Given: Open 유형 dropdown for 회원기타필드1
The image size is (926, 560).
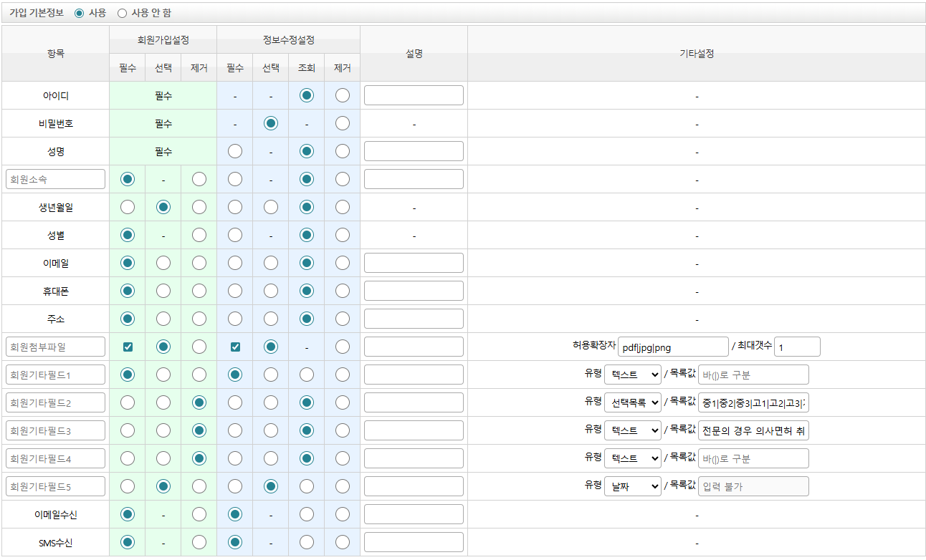Looking at the screenshot, I should (632, 375).
